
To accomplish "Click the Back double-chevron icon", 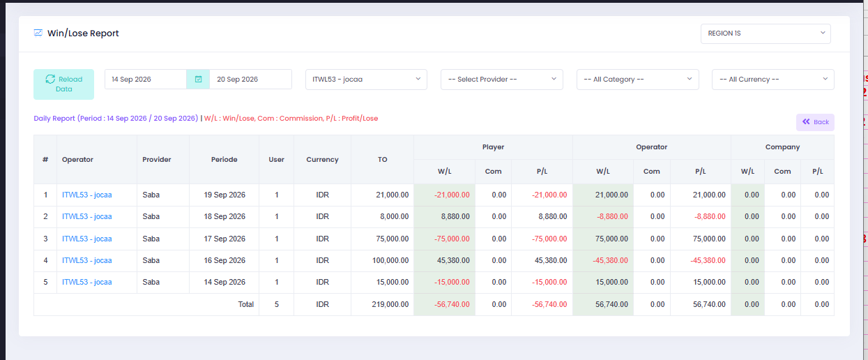I will tap(806, 122).
